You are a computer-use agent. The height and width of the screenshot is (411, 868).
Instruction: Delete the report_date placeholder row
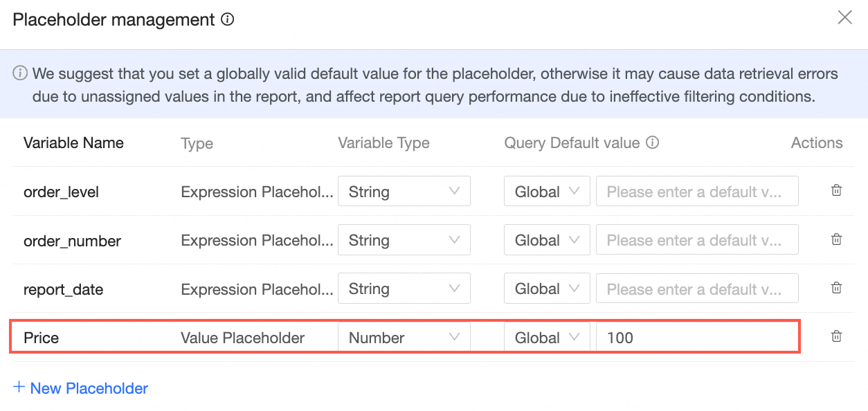tap(836, 288)
